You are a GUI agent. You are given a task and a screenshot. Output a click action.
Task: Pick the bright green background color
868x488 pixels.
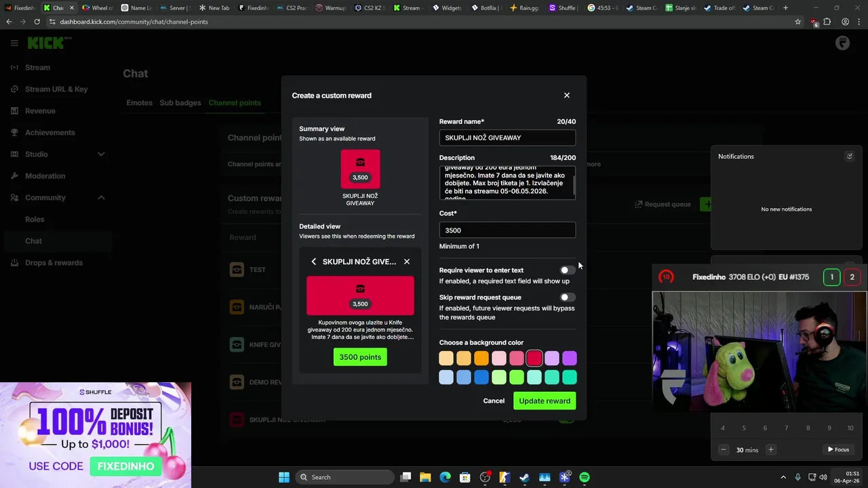517,377
